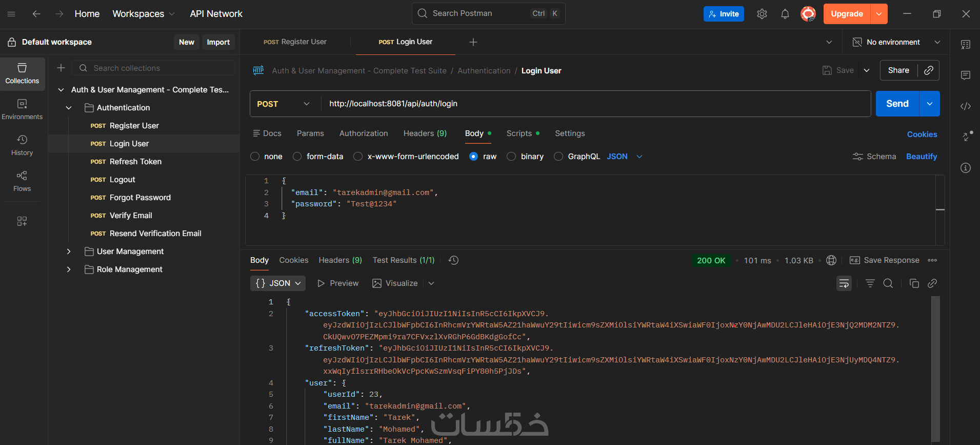Switch to the Params tab
The width and height of the screenshot is (980, 445).
click(x=310, y=133)
